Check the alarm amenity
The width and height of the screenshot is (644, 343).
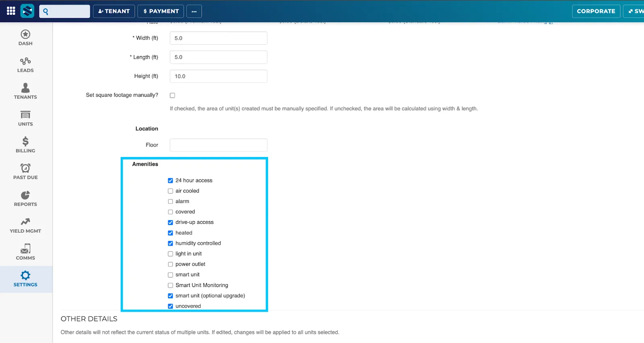[171, 201]
